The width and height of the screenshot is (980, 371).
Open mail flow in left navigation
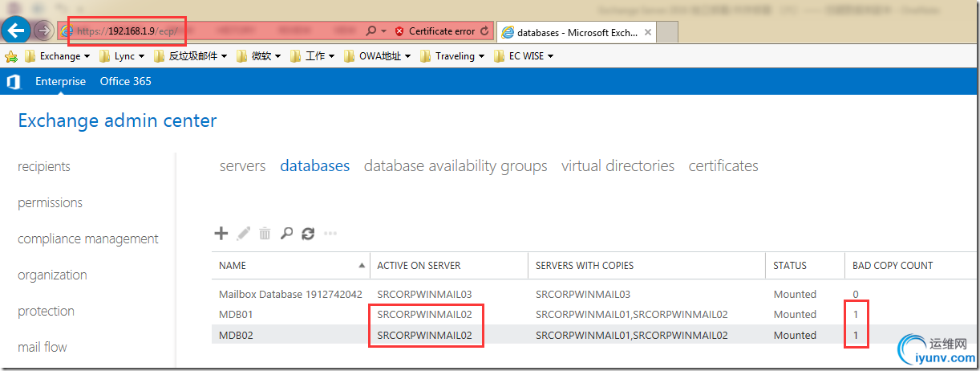[43, 347]
